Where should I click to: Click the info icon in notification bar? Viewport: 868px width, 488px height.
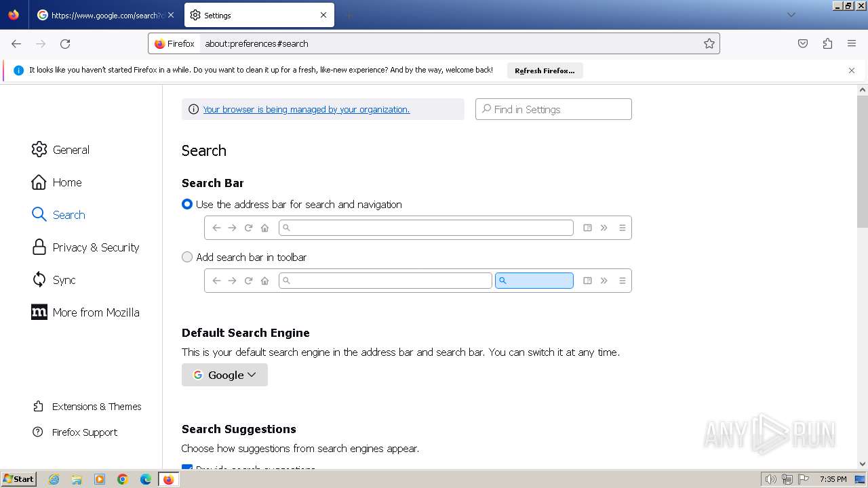(18, 70)
